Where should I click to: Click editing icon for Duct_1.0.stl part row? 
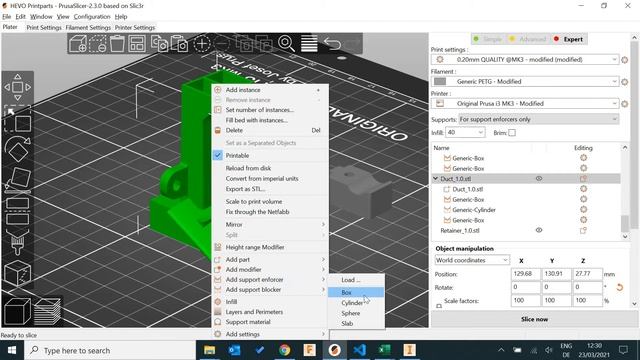pos(584,189)
